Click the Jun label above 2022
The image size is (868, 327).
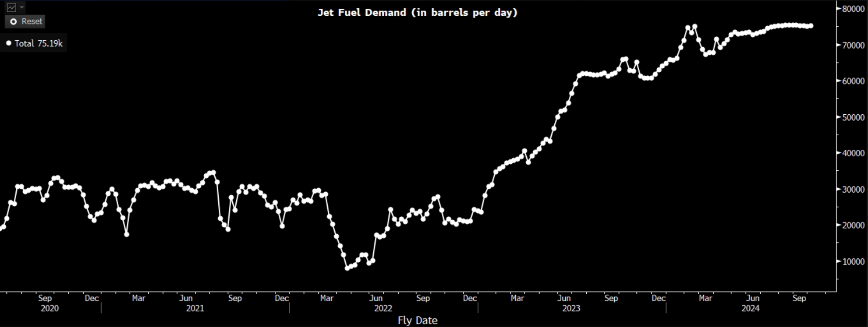pyautogui.click(x=376, y=298)
